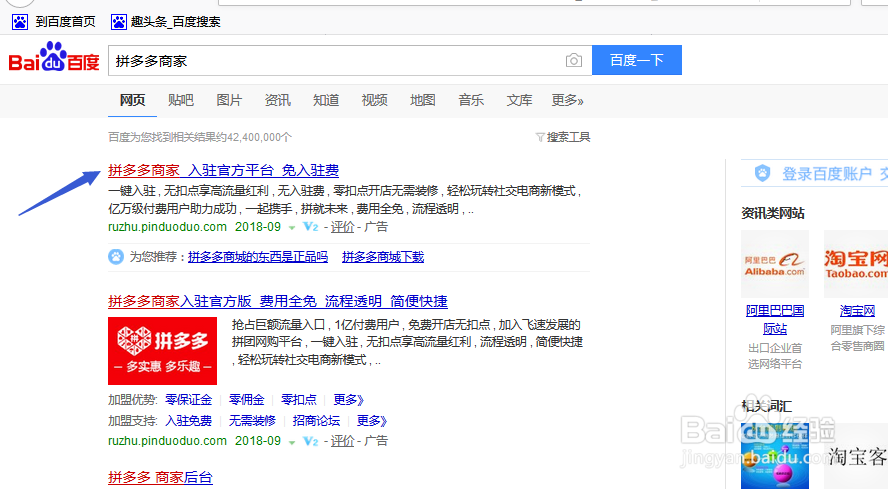Click the Baidu logo

(x=54, y=57)
